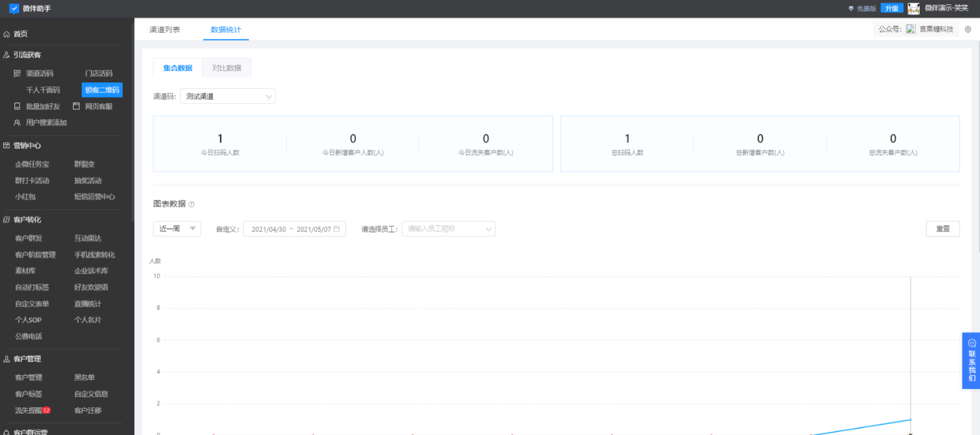Open 短信运营中心 in the sidebar
The image size is (980, 435).
95,197
